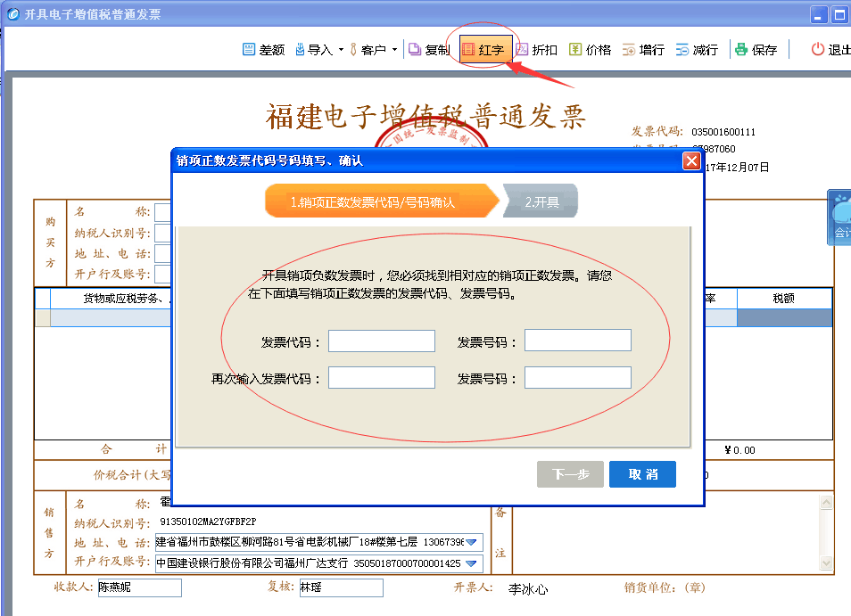
Task: Open seller address dropdown list
Action: [x=472, y=542]
